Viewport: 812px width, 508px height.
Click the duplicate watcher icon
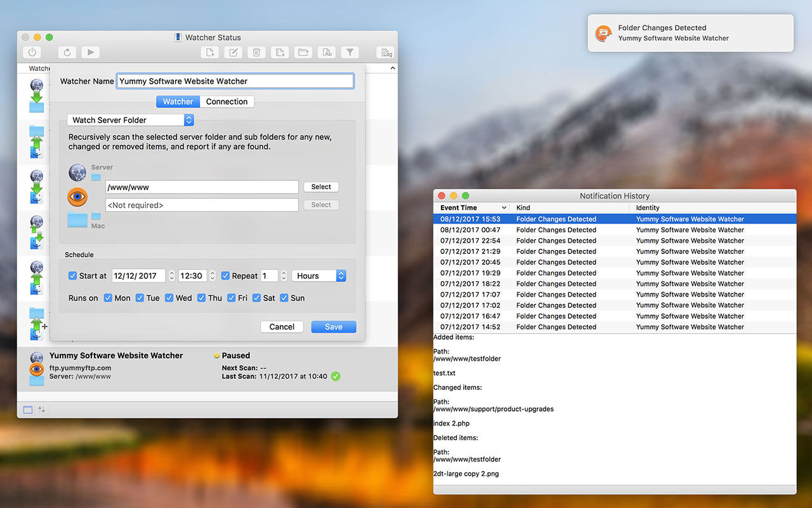280,53
